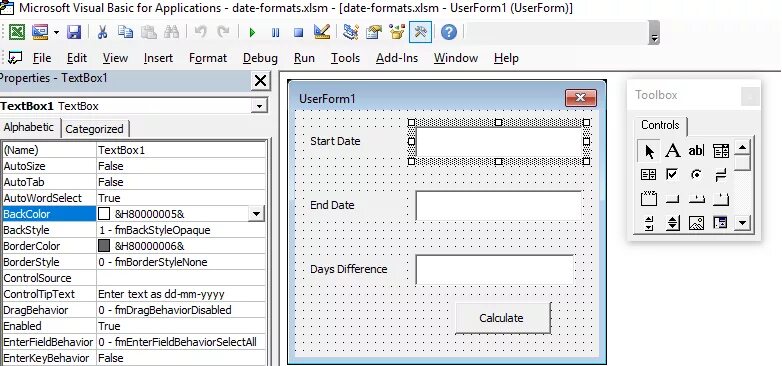The height and width of the screenshot is (366, 782).
Task: Expand the BackColor property dropdown
Action: tap(256, 214)
